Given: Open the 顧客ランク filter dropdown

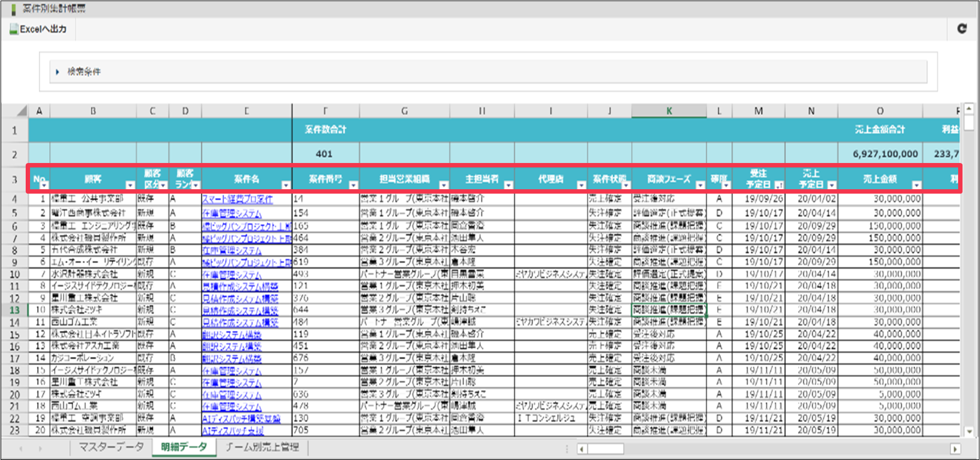Looking at the screenshot, I should [x=196, y=185].
